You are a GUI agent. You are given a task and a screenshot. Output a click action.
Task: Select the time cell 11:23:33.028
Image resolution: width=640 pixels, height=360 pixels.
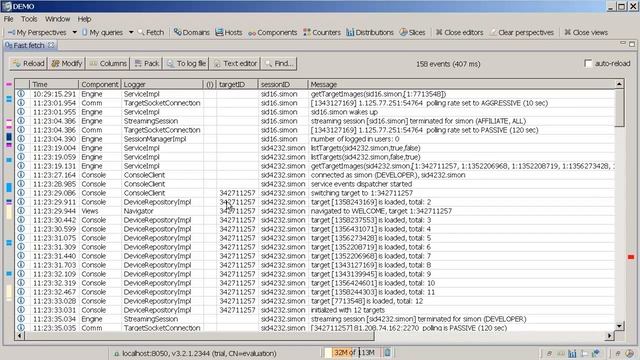coord(54,301)
